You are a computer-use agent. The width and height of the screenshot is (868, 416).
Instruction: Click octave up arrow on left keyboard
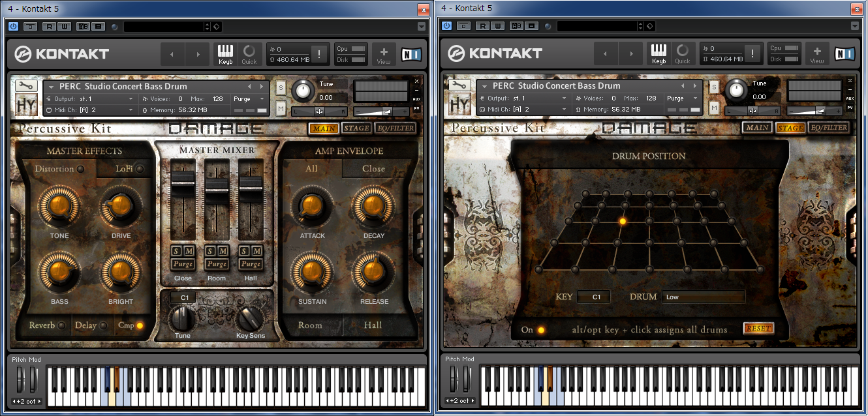[x=39, y=401]
